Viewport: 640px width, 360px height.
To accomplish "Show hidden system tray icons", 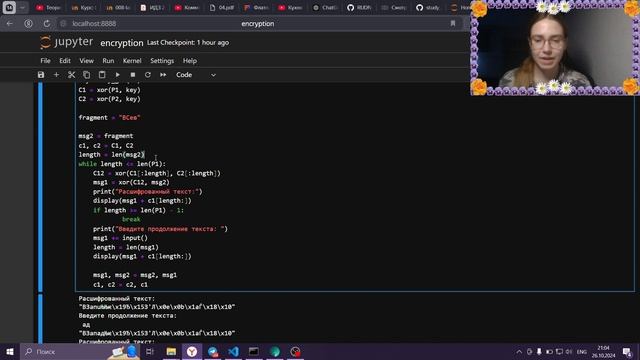I will tap(519, 351).
